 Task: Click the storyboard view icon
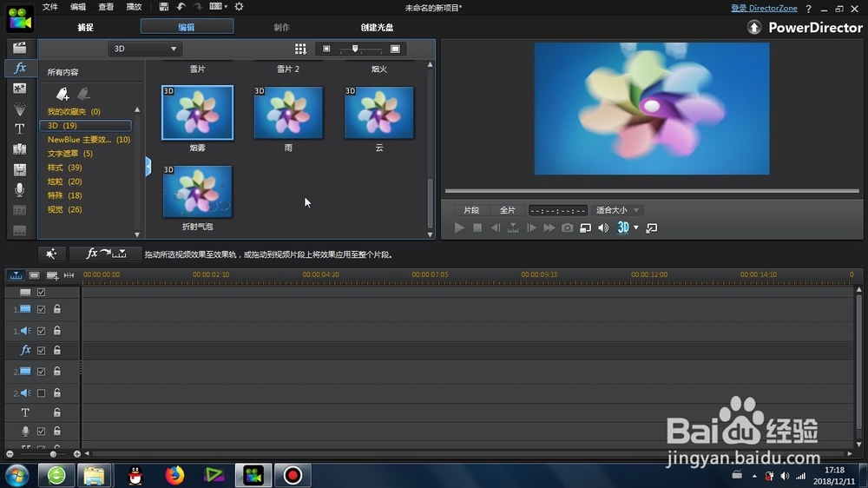tap(35, 274)
